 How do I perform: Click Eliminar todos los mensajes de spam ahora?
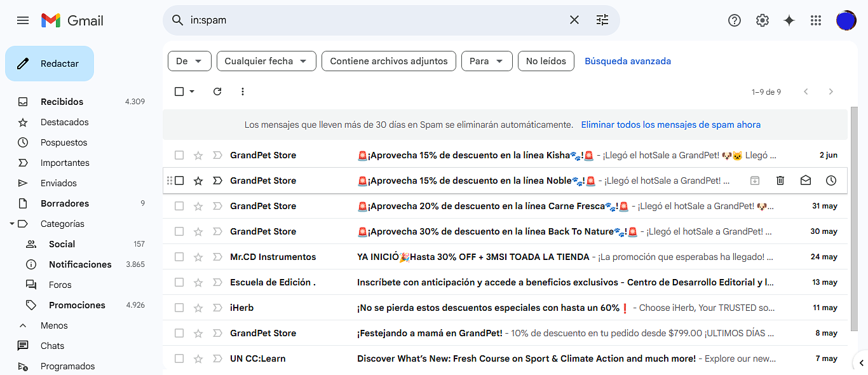coord(670,125)
